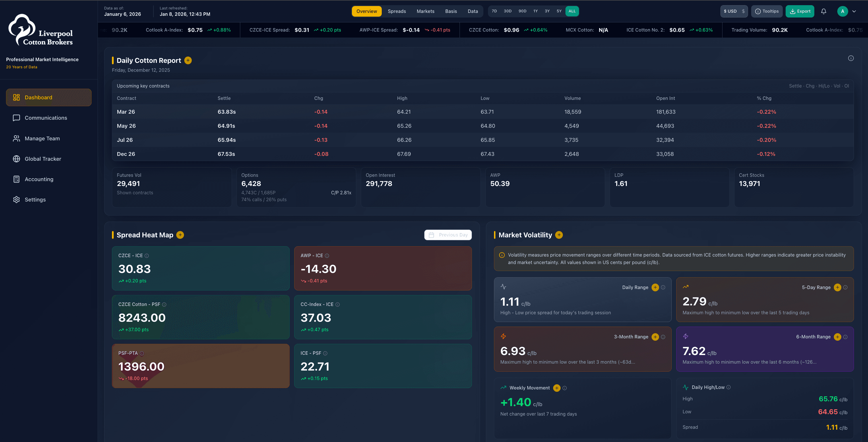Open the USD currency selector

(734, 11)
